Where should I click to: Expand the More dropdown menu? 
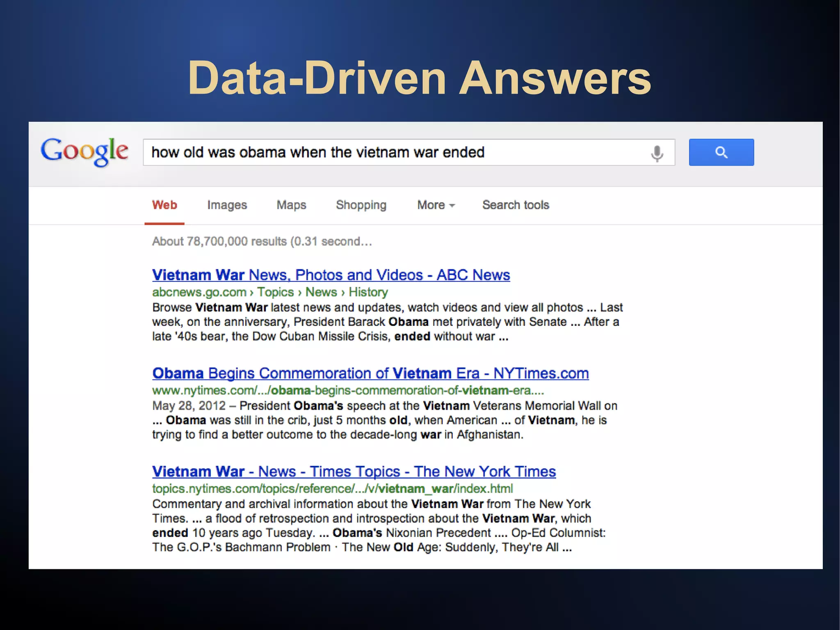pos(436,205)
